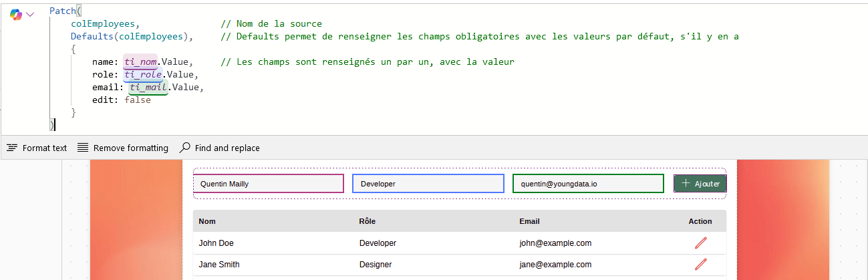Click the name input containing Quentin Mailly
Image resolution: width=868 pixels, height=280 pixels.
(269, 183)
